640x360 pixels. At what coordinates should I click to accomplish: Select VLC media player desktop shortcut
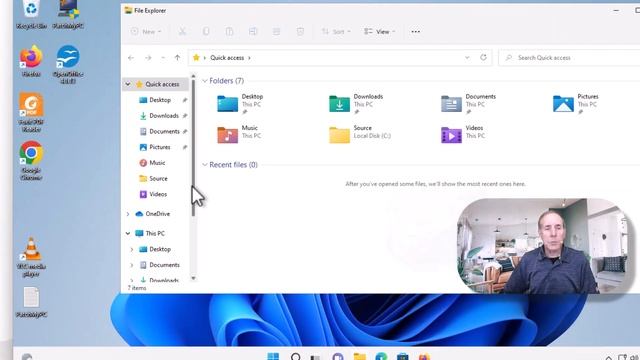(x=31, y=257)
